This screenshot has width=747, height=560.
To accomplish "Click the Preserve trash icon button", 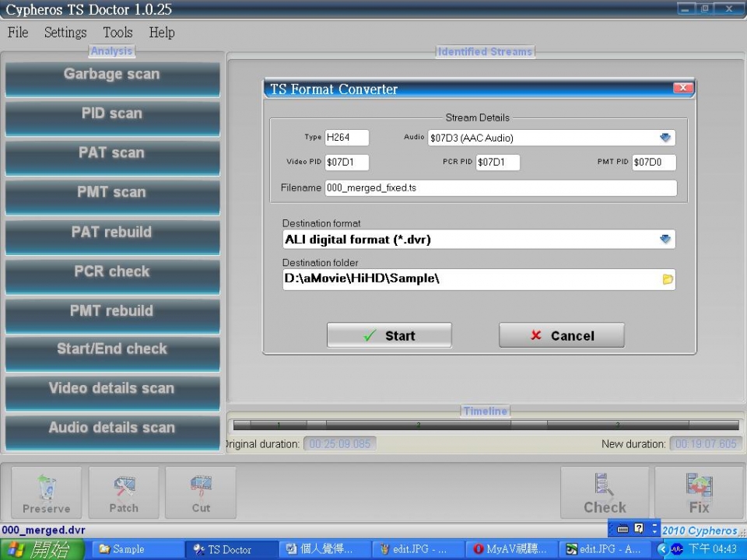I will 46,492.
